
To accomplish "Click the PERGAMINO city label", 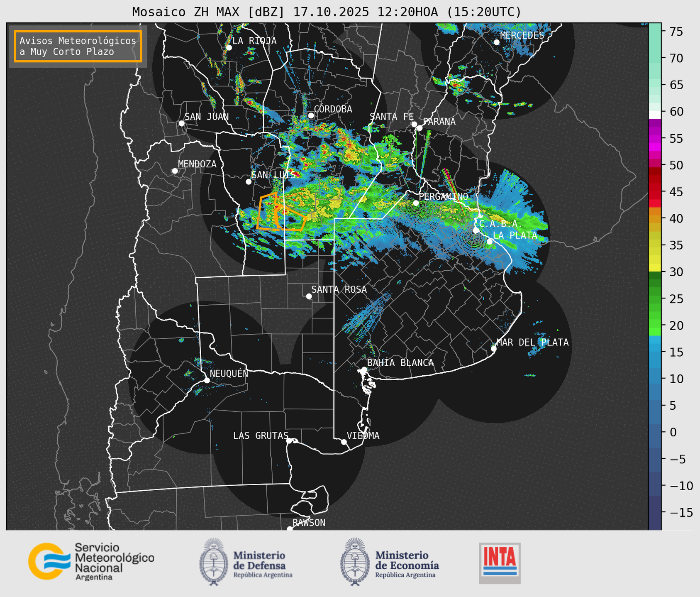I will 443,196.
